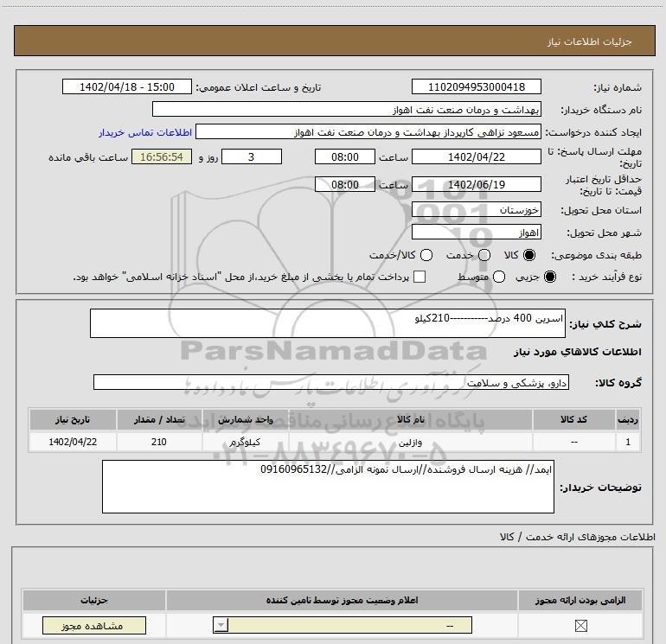Click the quantity cell showing 210
The height and width of the screenshot is (644, 666).
click(x=159, y=442)
